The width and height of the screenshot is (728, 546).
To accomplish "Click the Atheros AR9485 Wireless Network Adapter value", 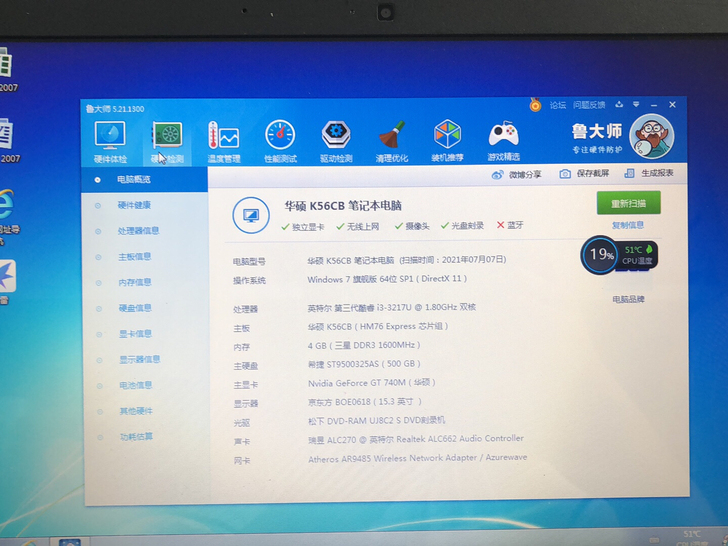I will 417,458.
